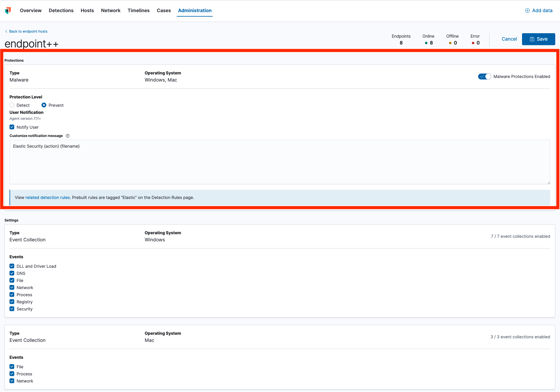The height and width of the screenshot is (392, 560).
Task: Open the related detection rules link
Action: [47, 197]
